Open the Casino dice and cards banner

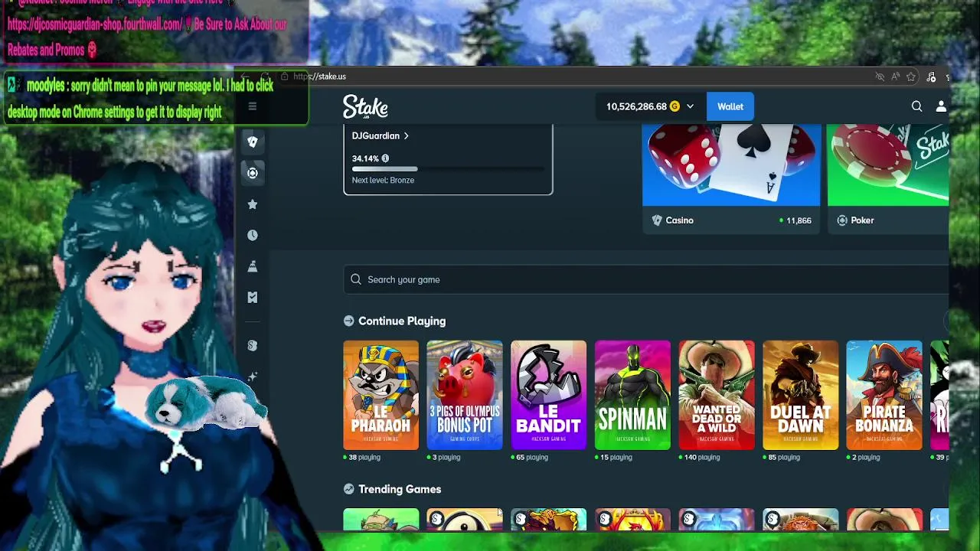click(731, 165)
